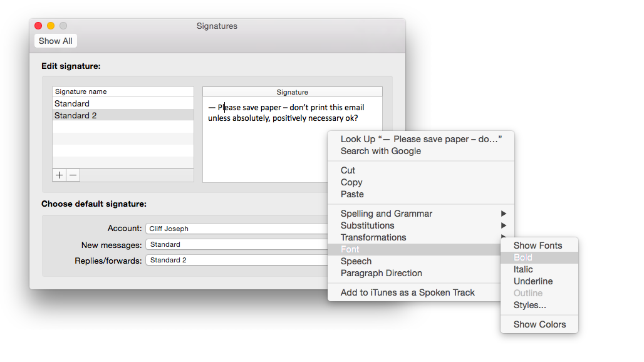Select Cut from the context menu
The width and height of the screenshot is (644, 362).
(421, 170)
